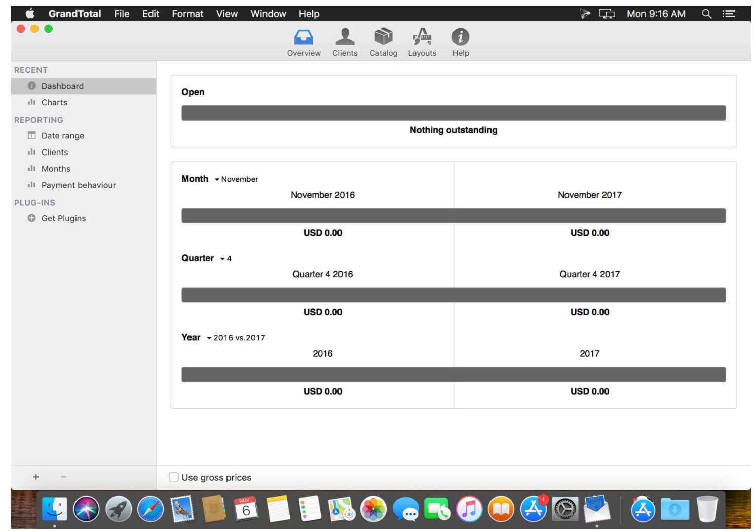Open the Overview toolbar section
The image size is (756, 532).
pos(304,42)
